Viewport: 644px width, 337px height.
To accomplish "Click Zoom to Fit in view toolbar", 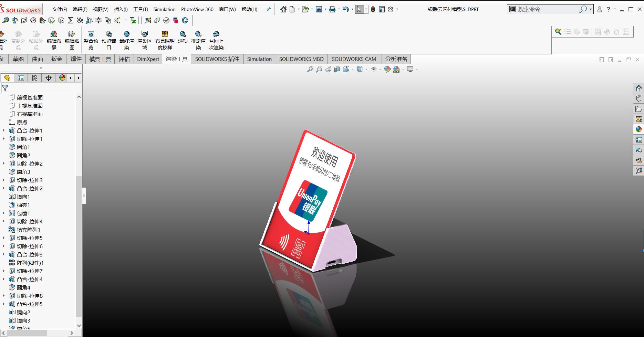I will tap(310, 69).
